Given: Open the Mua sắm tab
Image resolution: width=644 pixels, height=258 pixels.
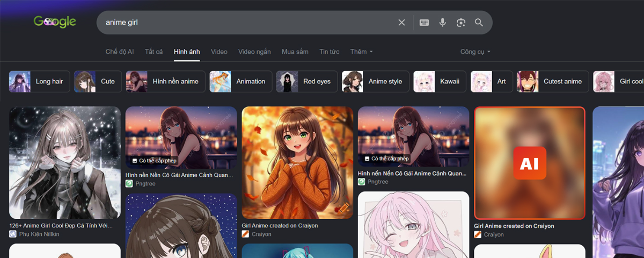Looking at the screenshot, I should click(x=295, y=52).
